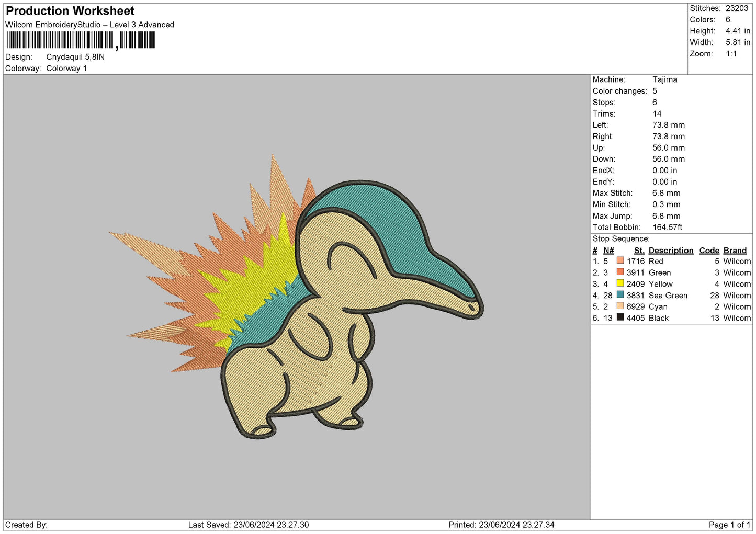Click the 'Stop Sequence:' heading
756x534 pixels.
coord(621,239)
